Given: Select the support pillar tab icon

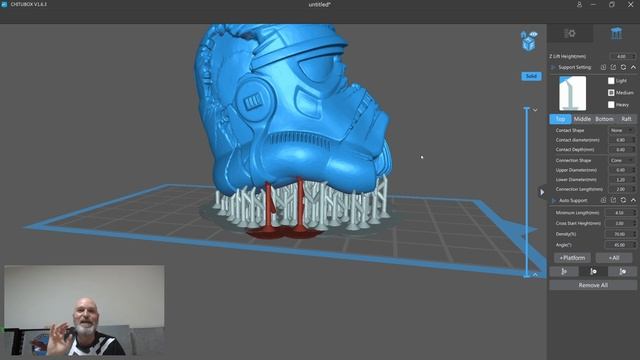Looking at the screenshot, I should [x=616, y=33].
